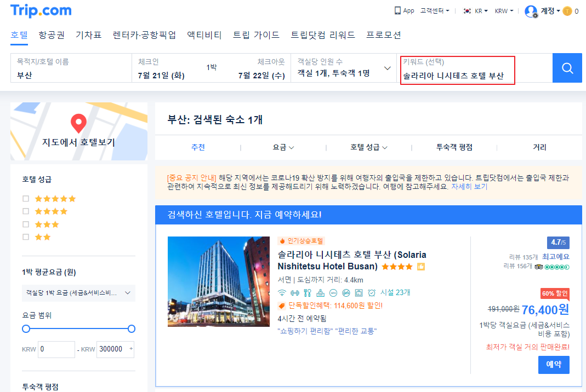Click the check-in date 7월 21일
The height and width of the screenshot is (392, 586).
(x=161, y=76)
